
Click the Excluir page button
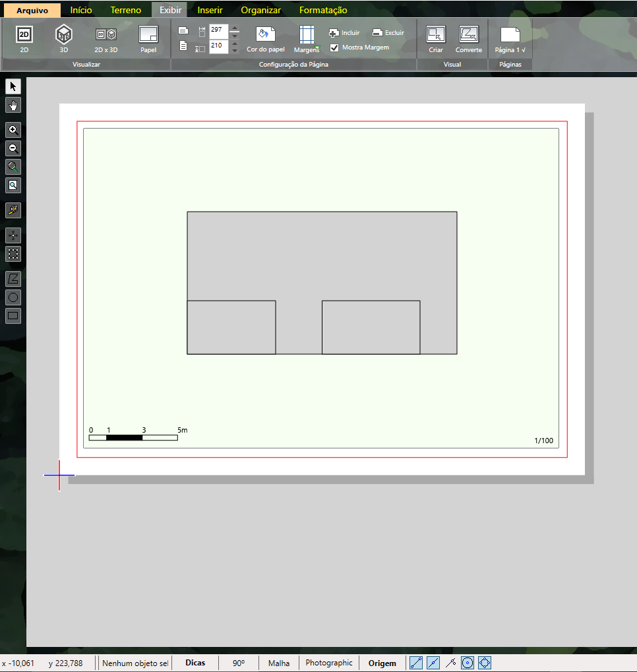point(388,32)
